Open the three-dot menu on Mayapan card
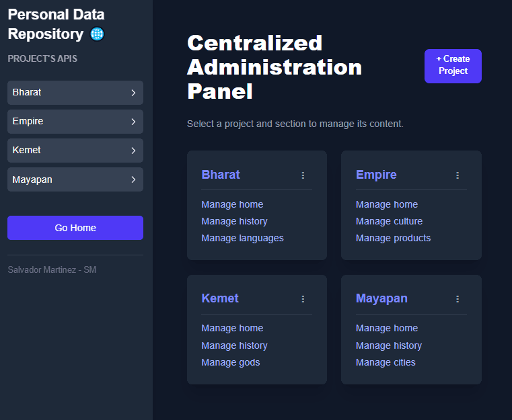Image resolution: width=512 pixels, height=420 pixels. [458, 299]
